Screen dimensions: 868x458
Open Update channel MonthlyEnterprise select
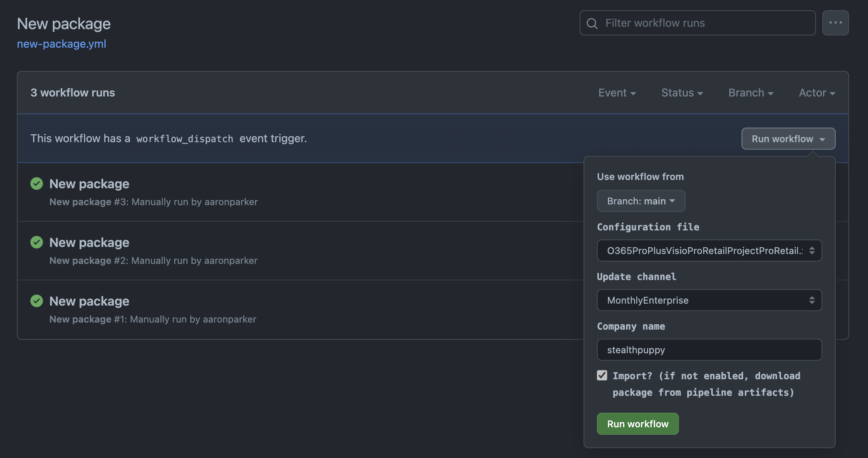(709, 300)
